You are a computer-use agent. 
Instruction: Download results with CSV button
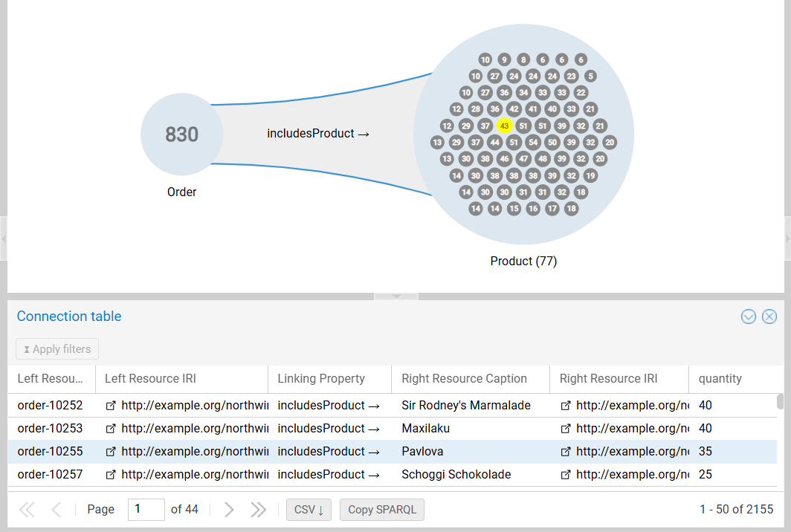pyautogui.click(x=309, y=509)
